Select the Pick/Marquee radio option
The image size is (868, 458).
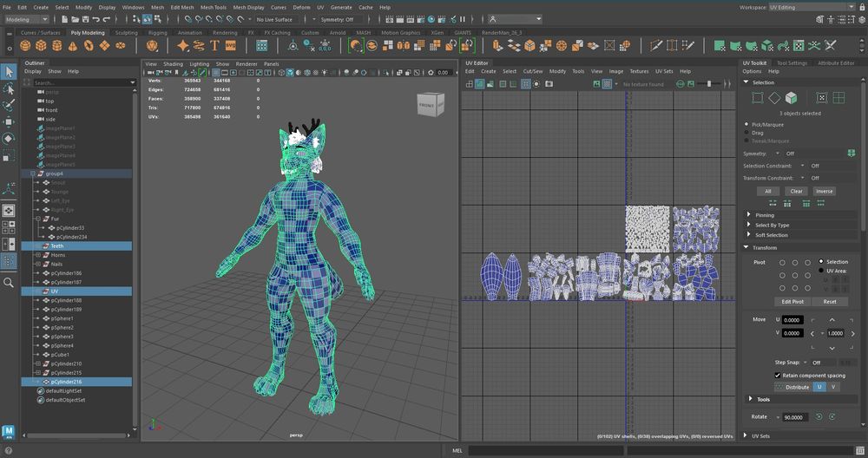coord(746,124)
